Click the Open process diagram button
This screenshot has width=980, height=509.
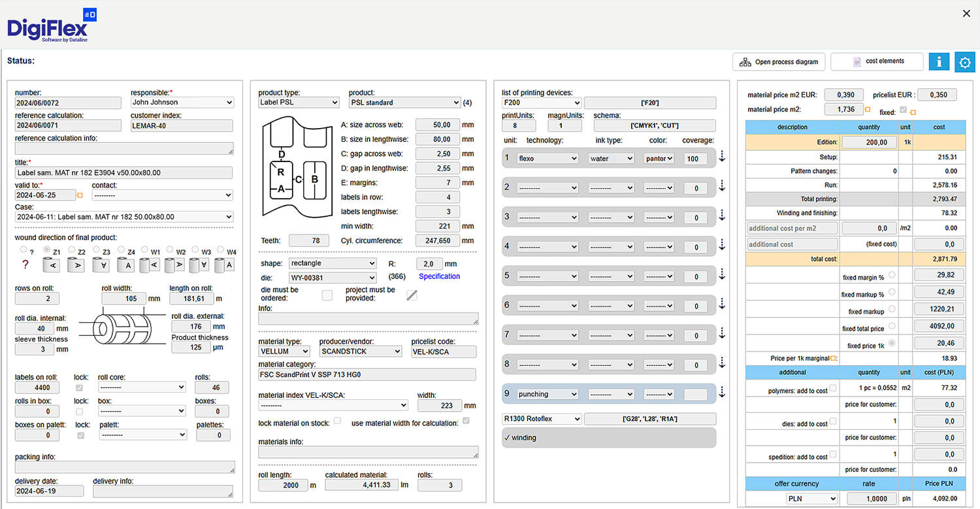[779, 62]
